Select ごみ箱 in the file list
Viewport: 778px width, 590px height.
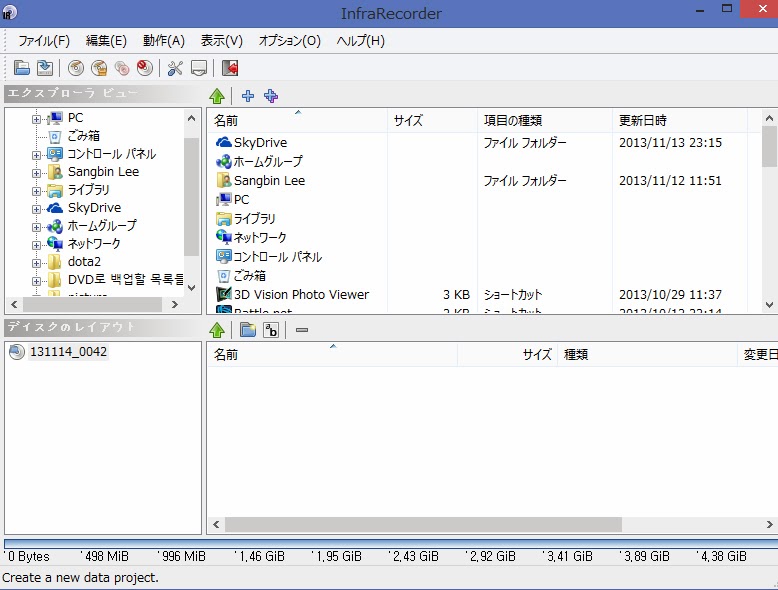pyautogui.click(x=250, y=276)
